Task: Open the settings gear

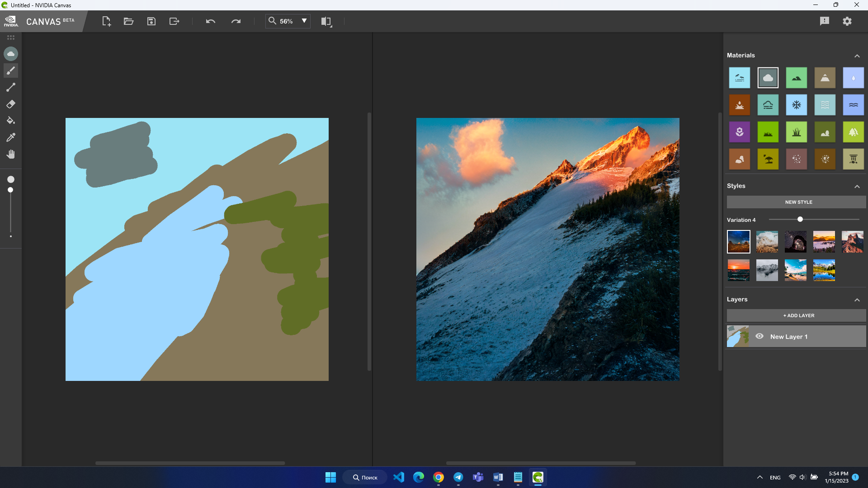Action: coord(847,21)
